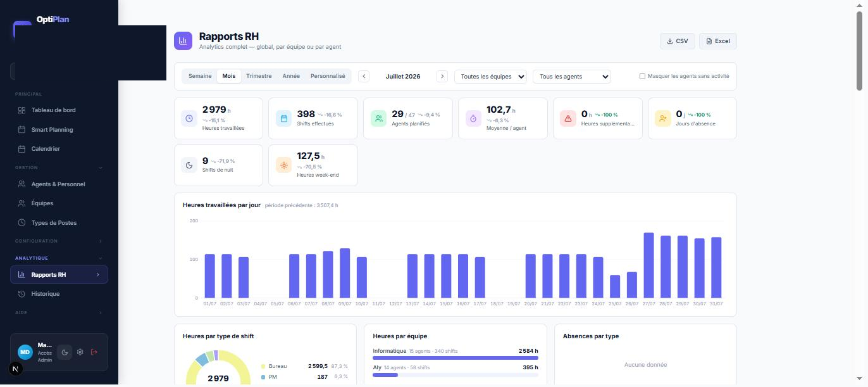The width and height of the screenshot is (868, 387).
Task: Open the Tous les agents dropdown
Action: (572, 77)
